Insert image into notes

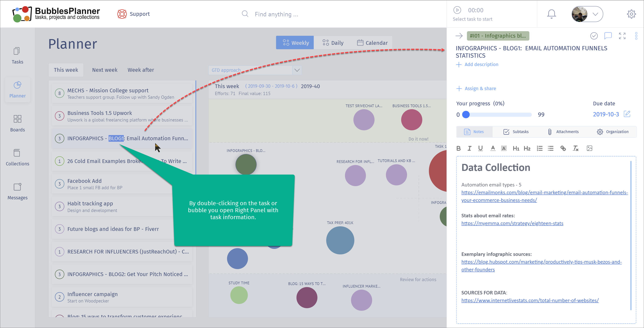point(589,148)
